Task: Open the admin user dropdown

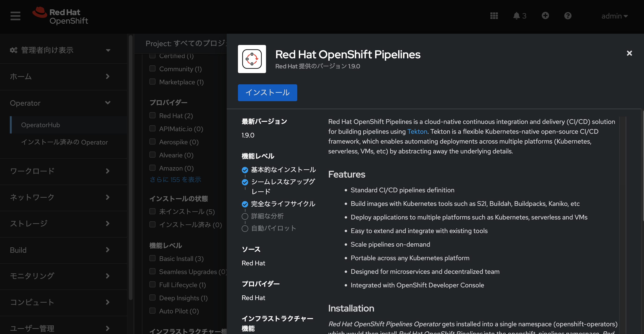Action: (x=614, y=16)
